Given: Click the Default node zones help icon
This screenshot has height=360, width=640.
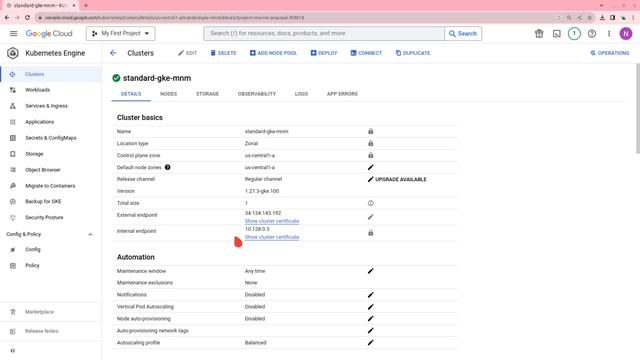Looking at the screenshot, I should point(167,167).
